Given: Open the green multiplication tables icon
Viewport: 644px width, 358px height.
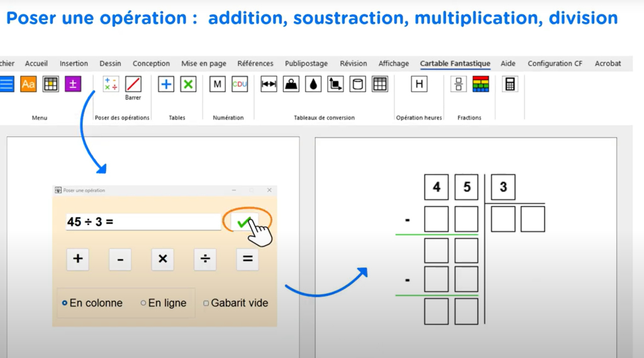Looking at the screenshot, I should (188, 84).
